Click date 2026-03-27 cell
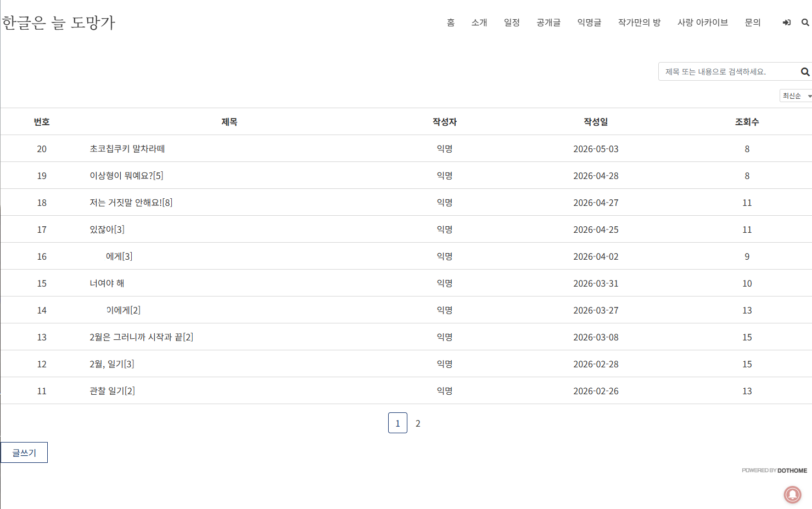The image size is (812, 509). (x=596, y=310)
